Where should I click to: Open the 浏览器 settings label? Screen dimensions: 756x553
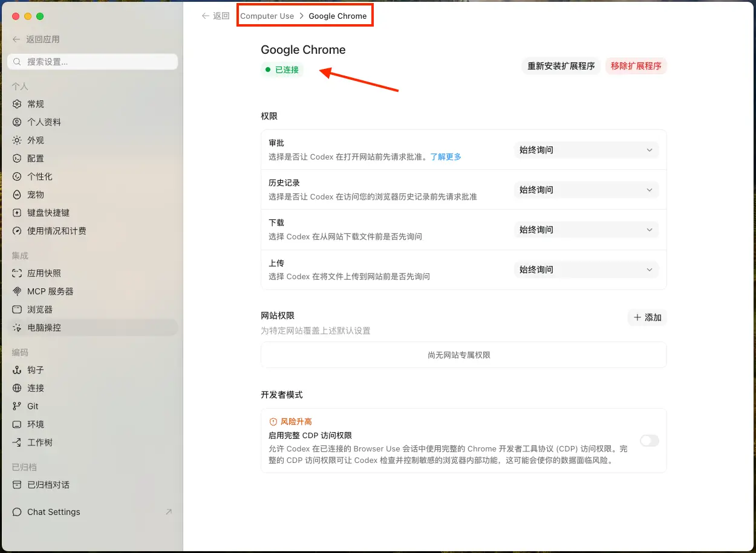pyautogui.click(x=40, y=309)
